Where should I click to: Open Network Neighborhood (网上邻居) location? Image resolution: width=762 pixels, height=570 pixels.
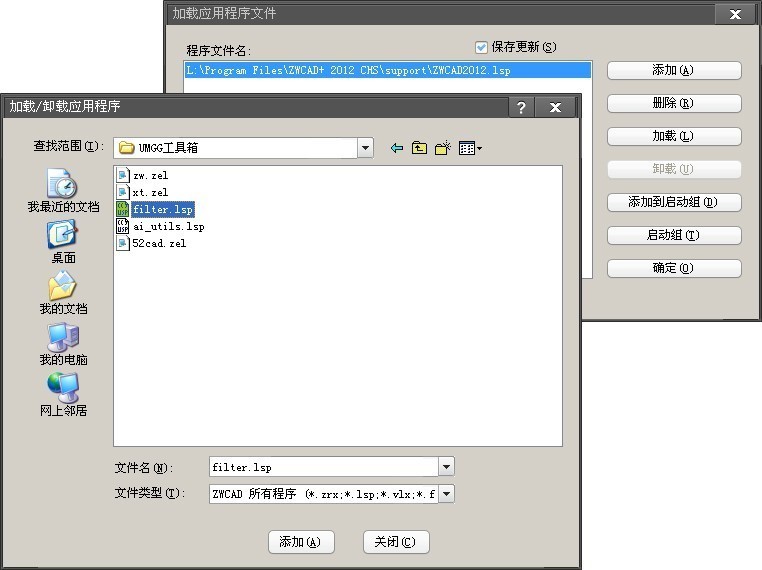pyautogui.click(x=63, y=395)
